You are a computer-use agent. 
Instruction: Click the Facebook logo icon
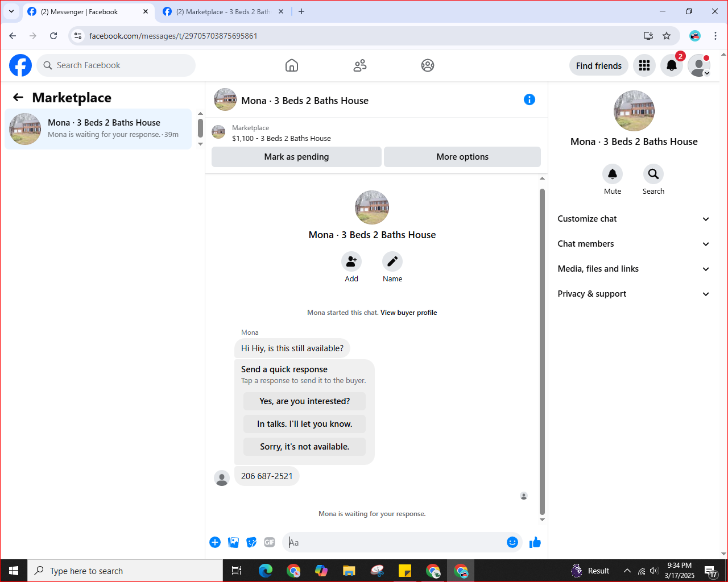(20, 65)
